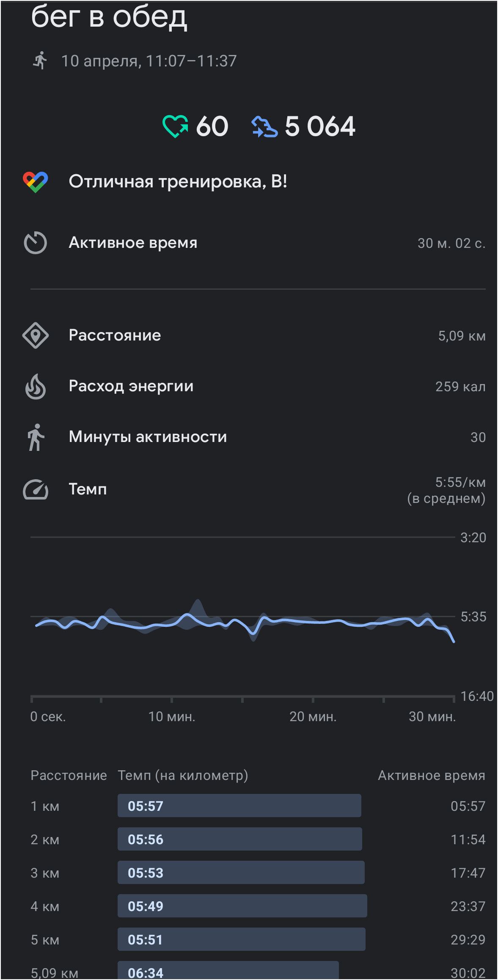Open the Расстояние 5,09 км row
498x980 pixels.
click(254, 335)
